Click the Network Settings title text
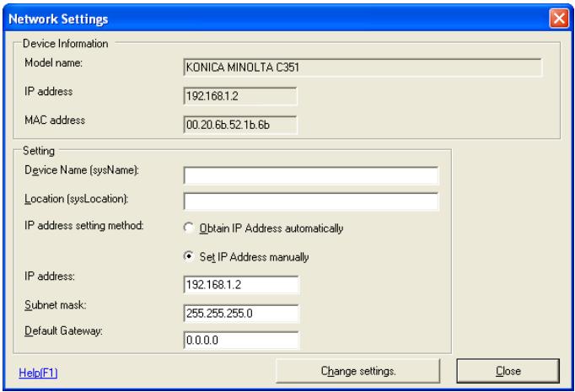This screenshot has width=575, height=392. pyautogui.click(x=58, y=19)
